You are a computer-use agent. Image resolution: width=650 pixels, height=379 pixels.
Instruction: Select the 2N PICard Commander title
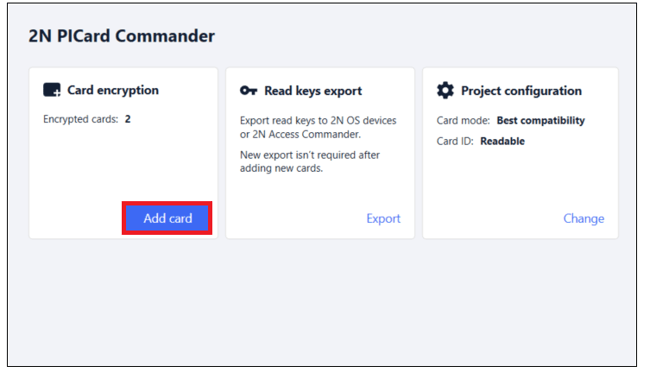[x=121, y=36]
